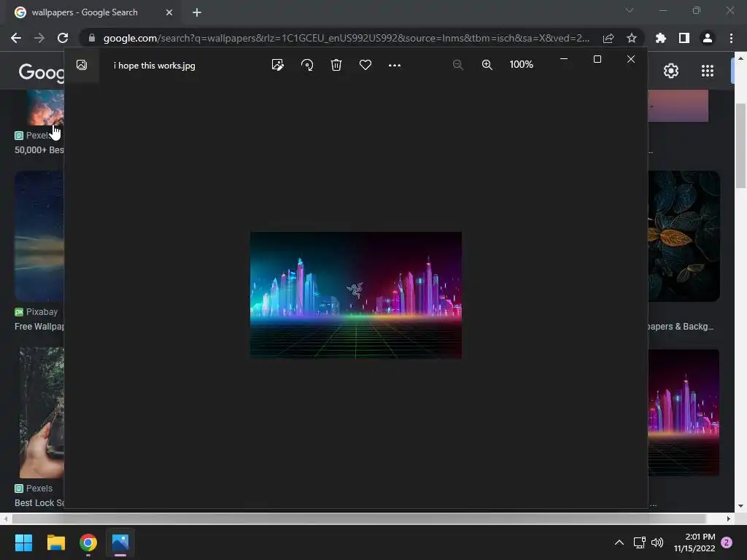Screen dimensions: 747x560
Task: Click the Chrome address bar URL
Action: tap(347, 38)
